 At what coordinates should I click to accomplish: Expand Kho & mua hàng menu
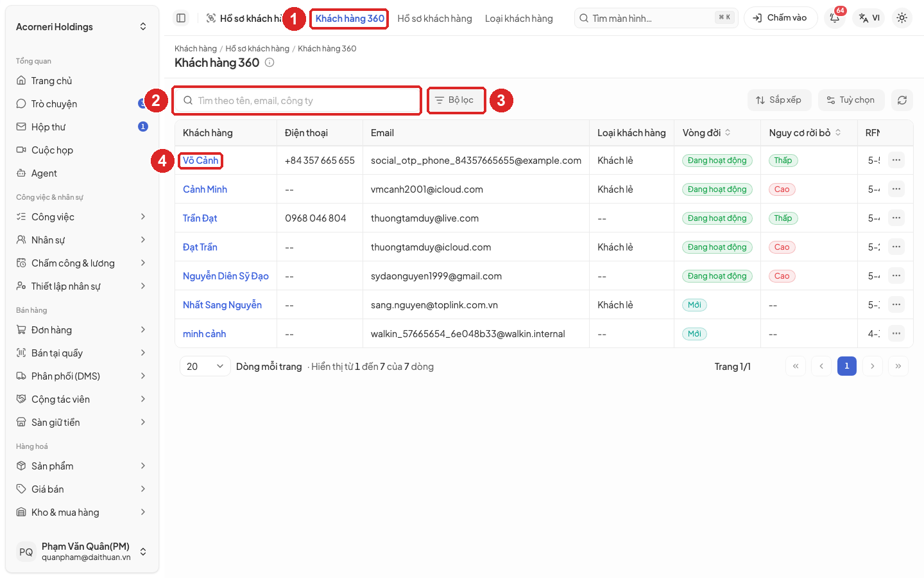tap(82, 512)
